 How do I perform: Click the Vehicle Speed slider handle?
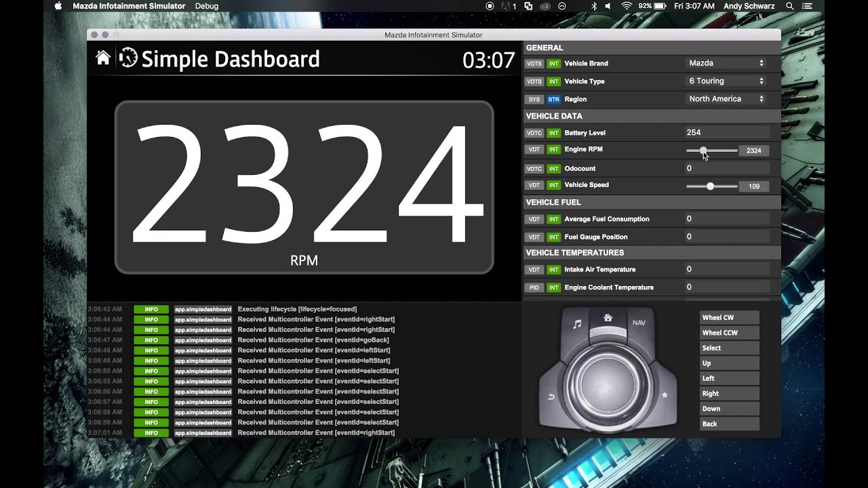[x=710, y=186]
